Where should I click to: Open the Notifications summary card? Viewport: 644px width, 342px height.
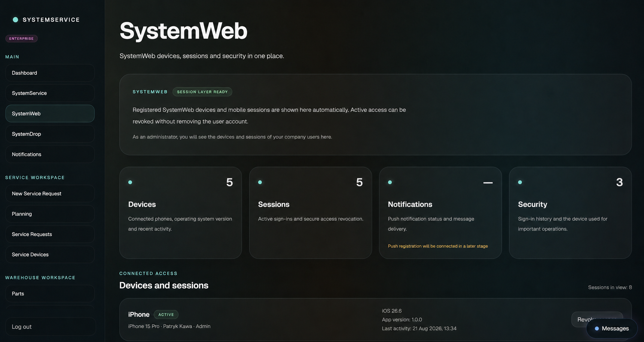(x=440, y=213)
